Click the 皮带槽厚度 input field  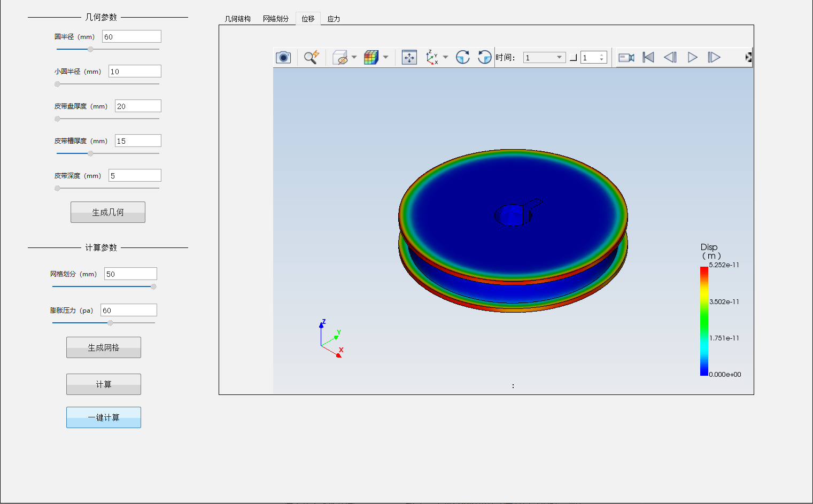(x=138, y=141)
